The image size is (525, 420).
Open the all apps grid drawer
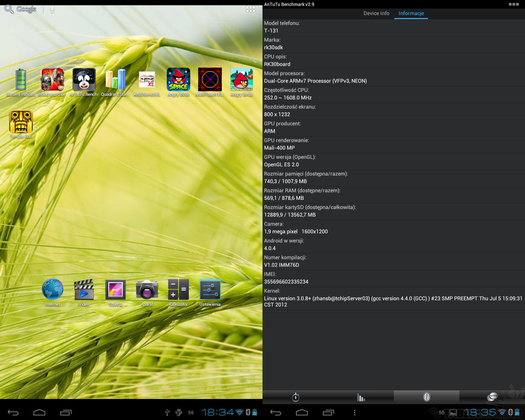251,9
